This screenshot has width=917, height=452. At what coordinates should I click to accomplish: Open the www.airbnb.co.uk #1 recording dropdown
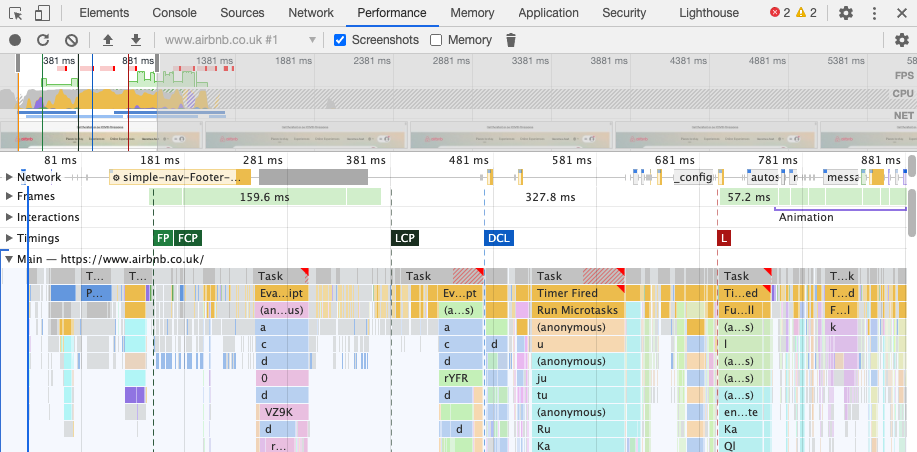pos(240,40)
